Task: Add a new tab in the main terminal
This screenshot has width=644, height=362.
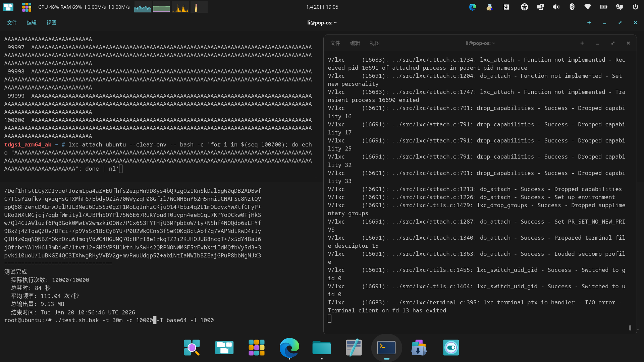Action: (589, 23)
